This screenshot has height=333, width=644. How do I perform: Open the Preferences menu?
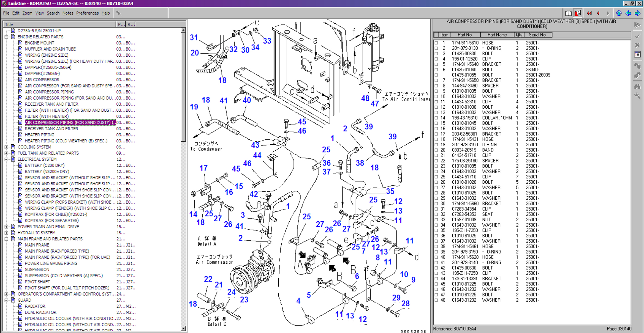pyautogui.click(x=87, y=13)
